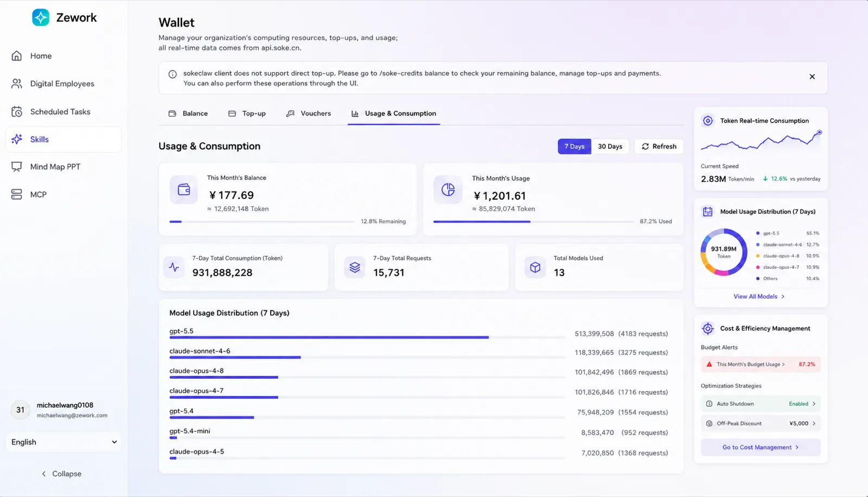Viewport: 868px width, 497px height.
Task: Click the real-time consumption line chart
Action: coord(761,141)
